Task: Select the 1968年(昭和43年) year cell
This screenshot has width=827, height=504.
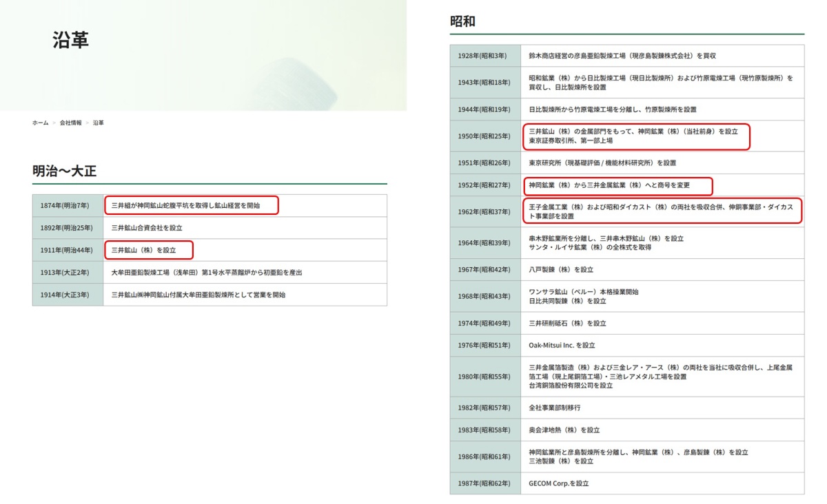Action: [485, 297]
